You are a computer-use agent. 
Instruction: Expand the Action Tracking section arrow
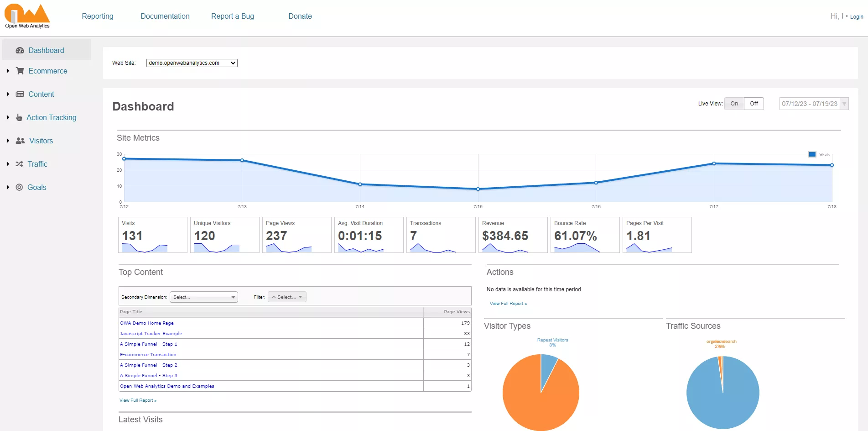[x=8, y=117]
